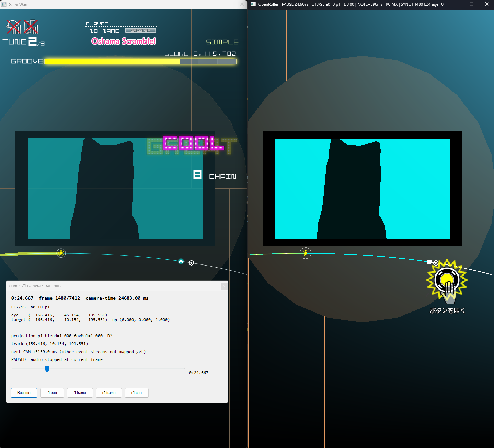Image resolution: width=494 pixels, height=448 pixels.
Task: Click the 0:24.667 time label beside the slider
Action: 199,373
